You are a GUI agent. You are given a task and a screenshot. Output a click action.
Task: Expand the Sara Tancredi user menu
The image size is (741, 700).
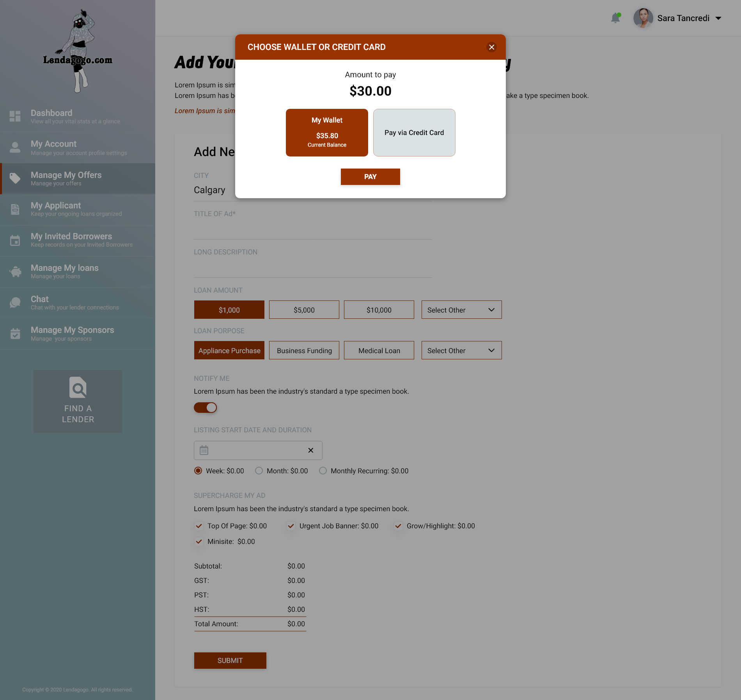(x=718, y=18)
